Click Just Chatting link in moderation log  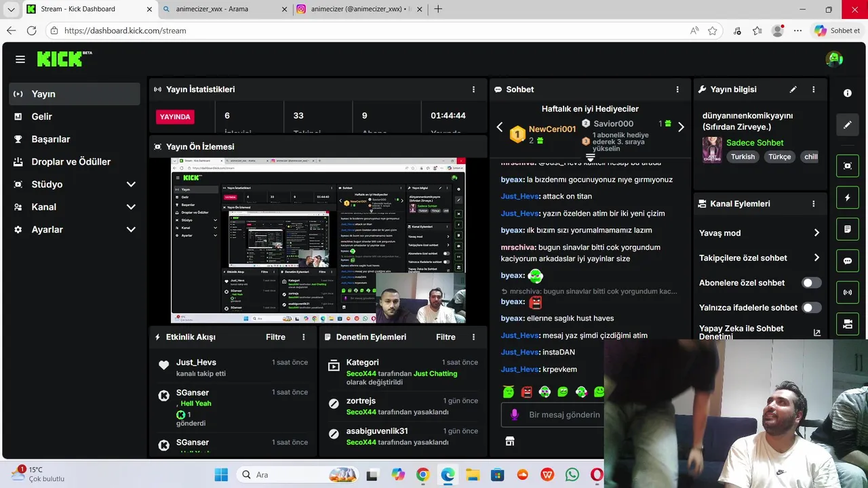[x=435, y=373]
